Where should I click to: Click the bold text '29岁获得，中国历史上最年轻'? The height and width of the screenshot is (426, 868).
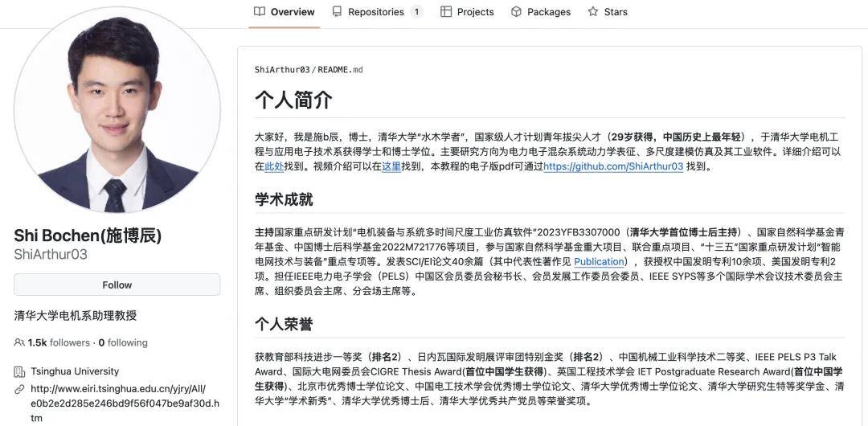pyautogui.click(x=675, y=137)
